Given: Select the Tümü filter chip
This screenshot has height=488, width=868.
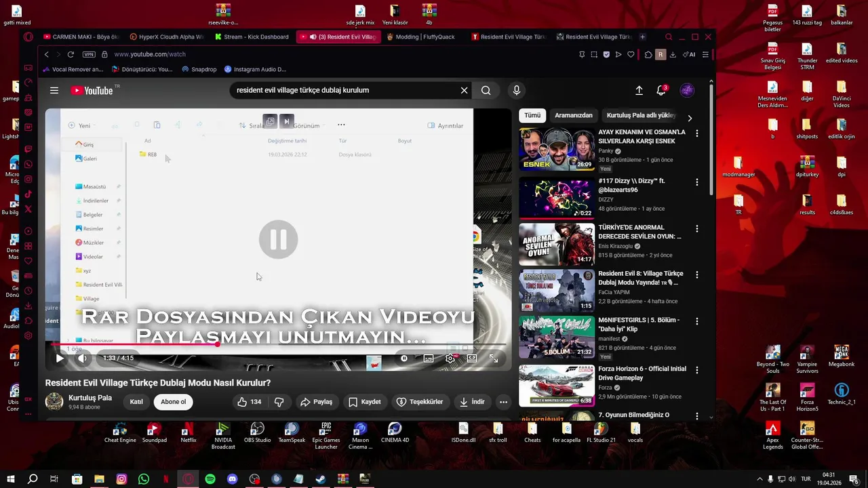Looking at the screenshot, I should (x=532, y=115).
